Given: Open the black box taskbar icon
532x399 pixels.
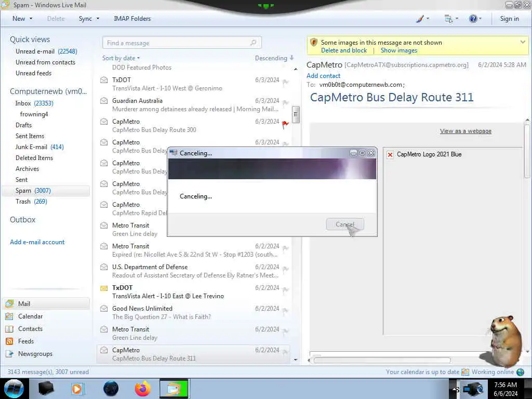Looking at the screenshot, I should (46, 389).
